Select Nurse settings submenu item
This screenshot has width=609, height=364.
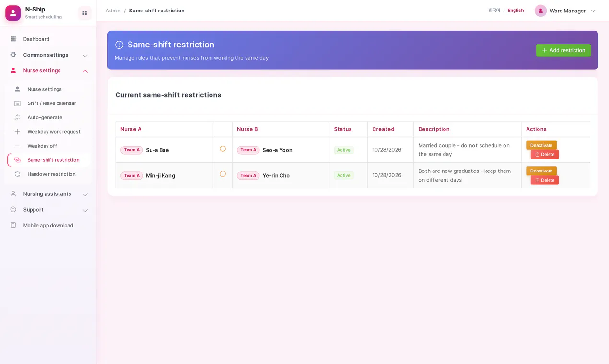pyautogui.click(x=48, y=89)
